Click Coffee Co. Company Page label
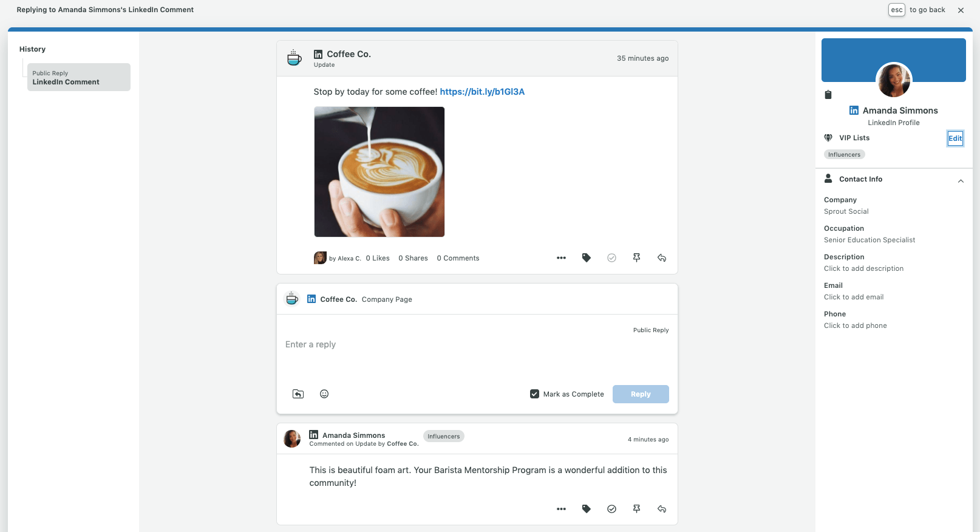980x532 pixels. pyautogui.click(x=366, y=299)
